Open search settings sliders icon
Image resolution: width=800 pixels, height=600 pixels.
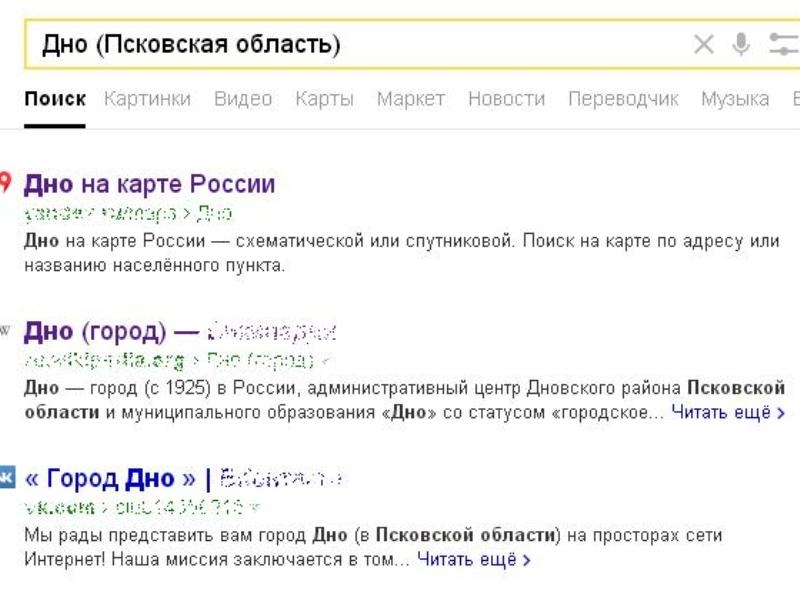(783, 44)
